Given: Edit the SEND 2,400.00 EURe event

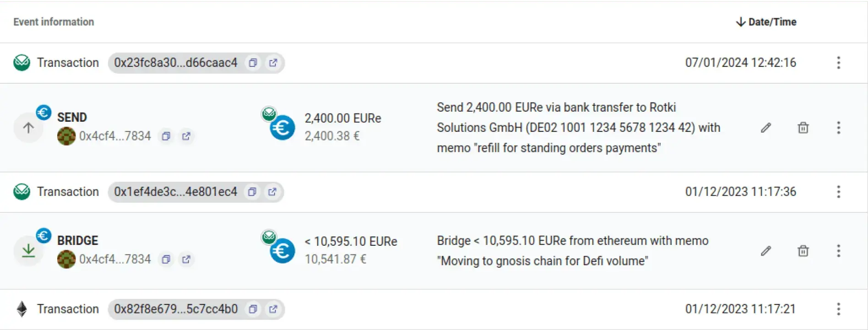Looking at the screenshot, I should pos(766,128).
